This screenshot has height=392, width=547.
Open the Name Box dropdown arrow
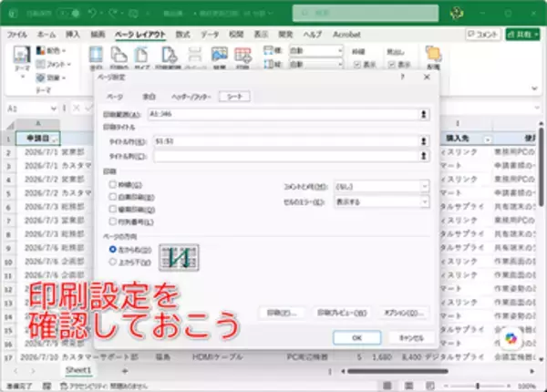coord(54,108)
